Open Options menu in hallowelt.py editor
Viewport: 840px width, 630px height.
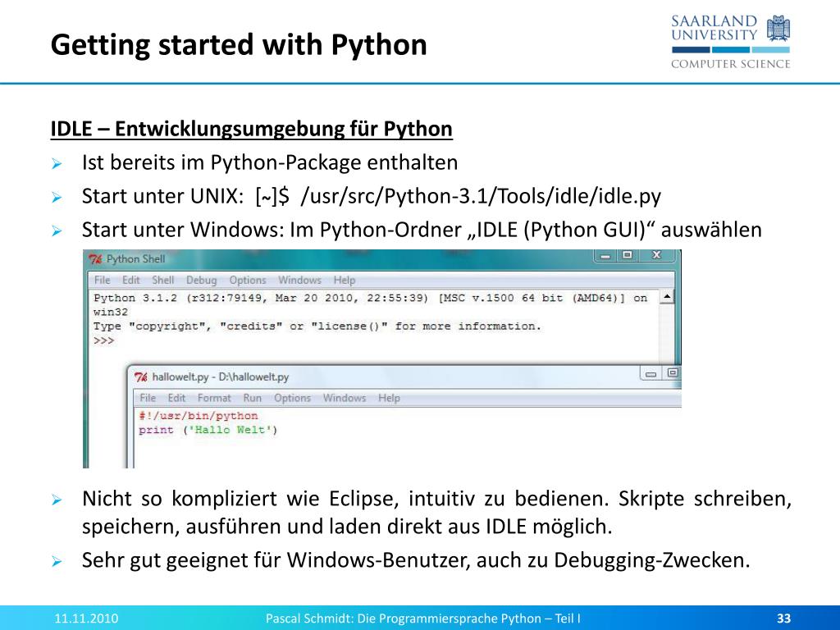click(293, 398)
